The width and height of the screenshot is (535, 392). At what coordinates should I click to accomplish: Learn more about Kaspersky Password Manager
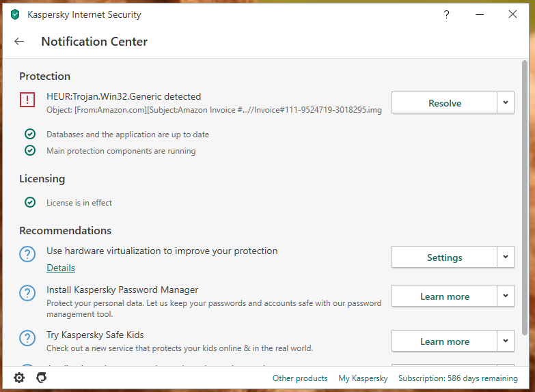click(x=444, y=296)
